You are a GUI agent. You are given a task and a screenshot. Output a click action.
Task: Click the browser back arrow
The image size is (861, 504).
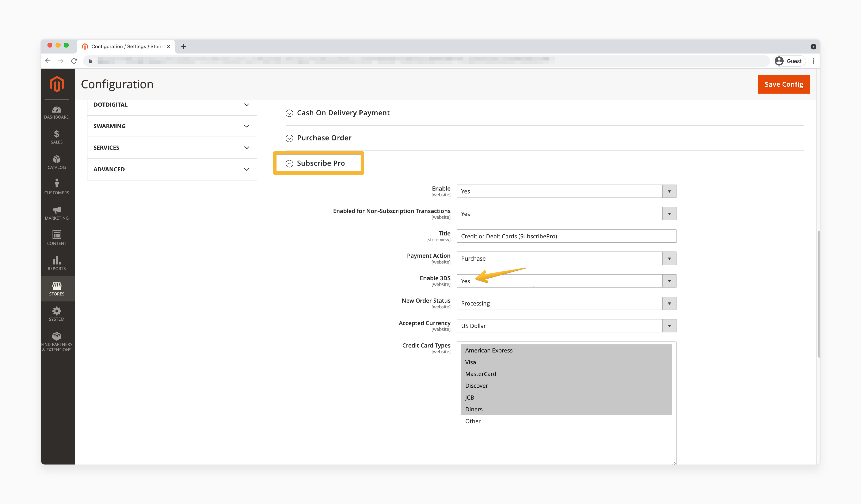pos(48,61)
